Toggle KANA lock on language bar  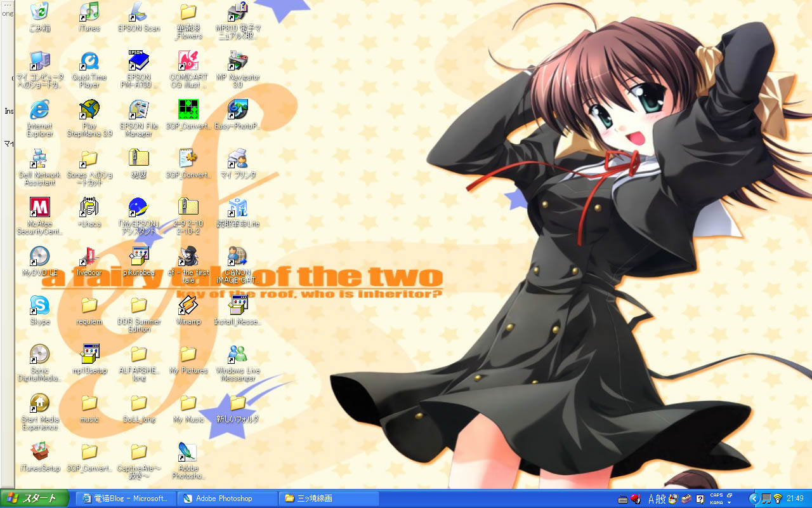(716, 502)
